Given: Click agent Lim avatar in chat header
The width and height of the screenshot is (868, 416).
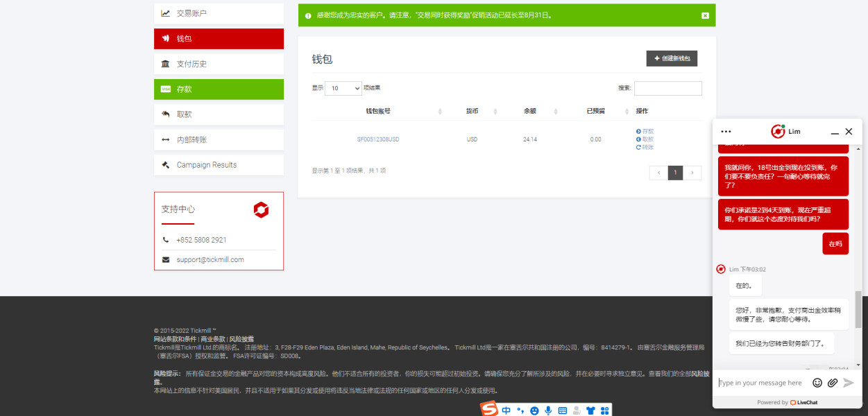Looking at the screenshot, I should (778, 131).
